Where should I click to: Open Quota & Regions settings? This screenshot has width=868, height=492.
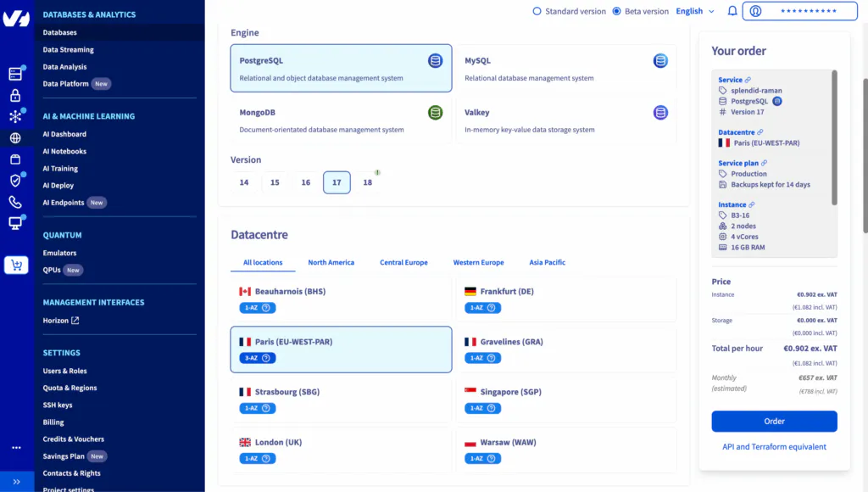click(x=70, y=388)
